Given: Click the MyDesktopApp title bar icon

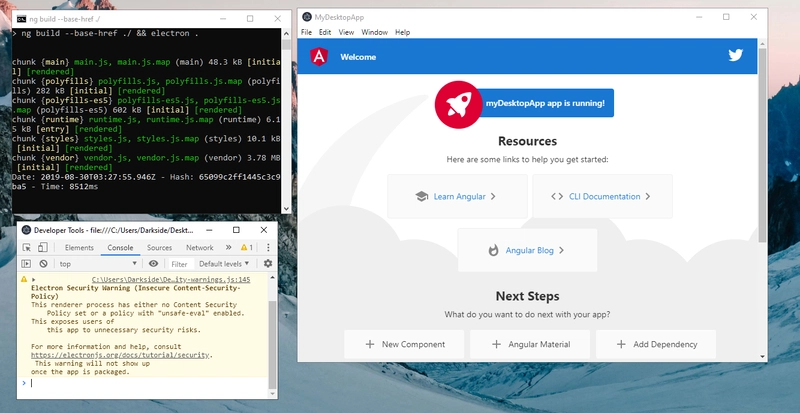Looking at the screenshot, I should (x=307, y=17).
